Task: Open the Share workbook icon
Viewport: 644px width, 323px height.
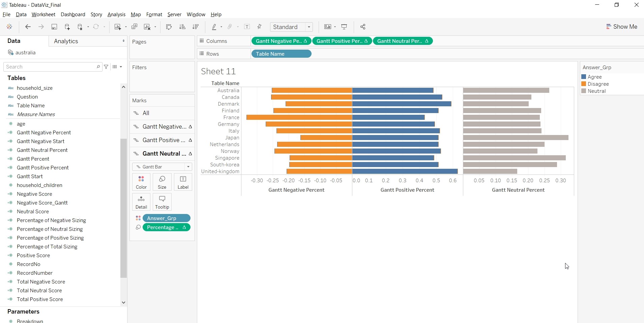Action: click(x=363, y=27)
